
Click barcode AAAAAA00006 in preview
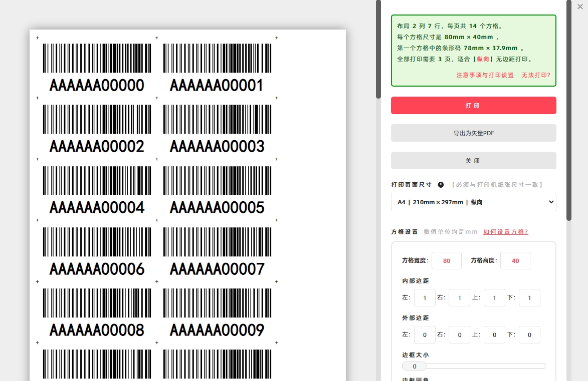click(x=97, y=251)
